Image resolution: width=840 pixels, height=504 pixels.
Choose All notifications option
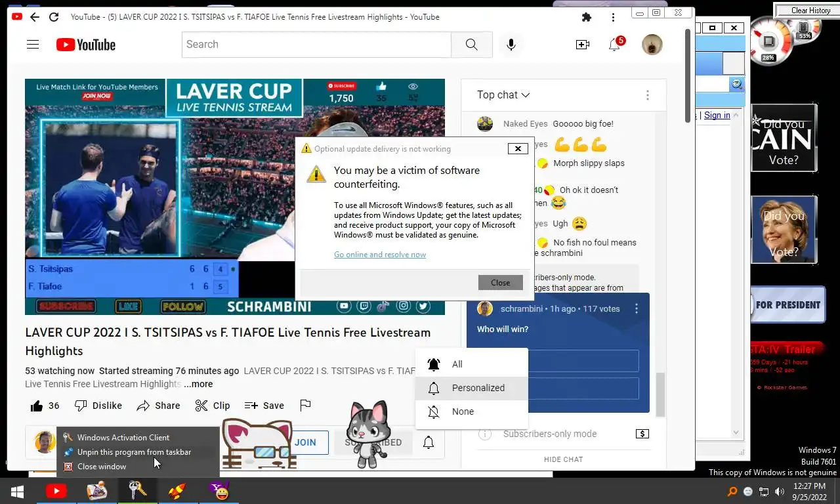click(x=471, y=364)
